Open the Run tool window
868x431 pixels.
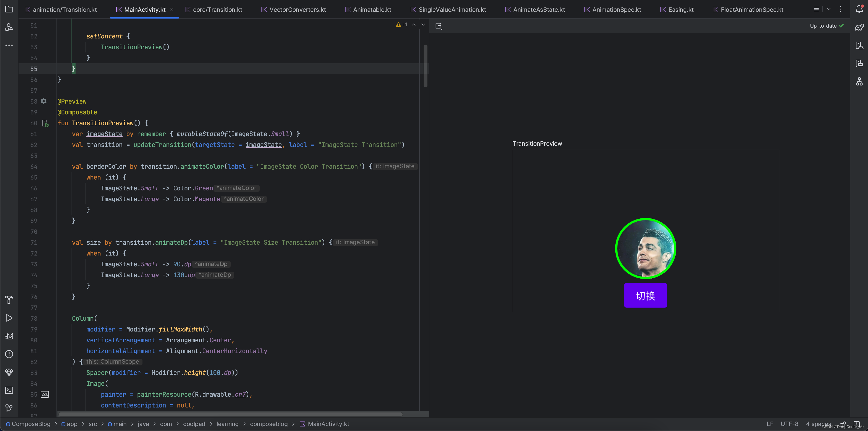pyautogui.click(x=9, y=318)
